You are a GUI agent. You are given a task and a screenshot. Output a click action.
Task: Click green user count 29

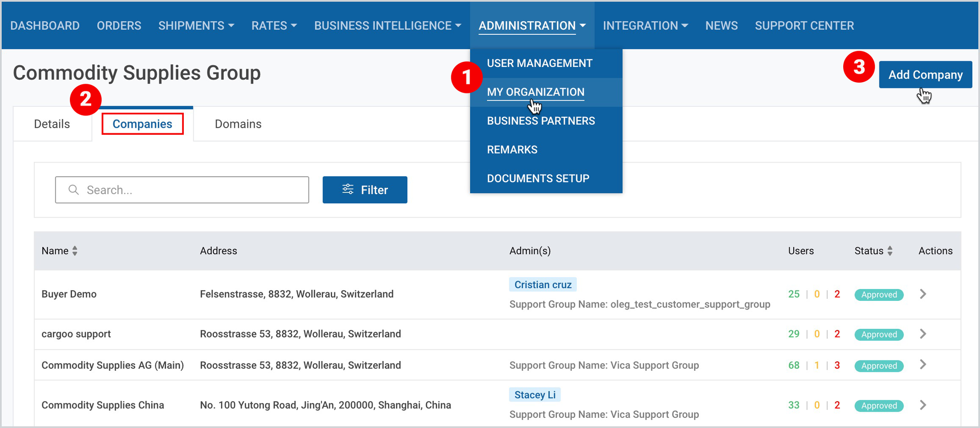point(794,334)
